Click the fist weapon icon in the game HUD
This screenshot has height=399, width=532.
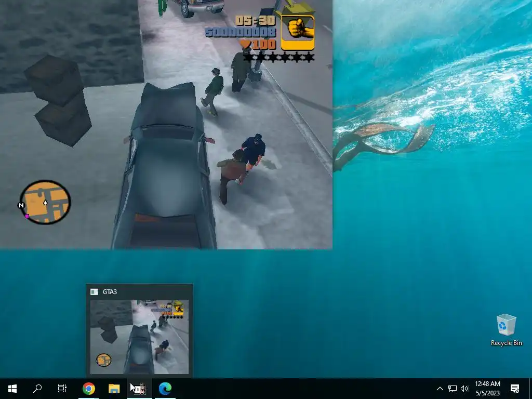point(298,33)
